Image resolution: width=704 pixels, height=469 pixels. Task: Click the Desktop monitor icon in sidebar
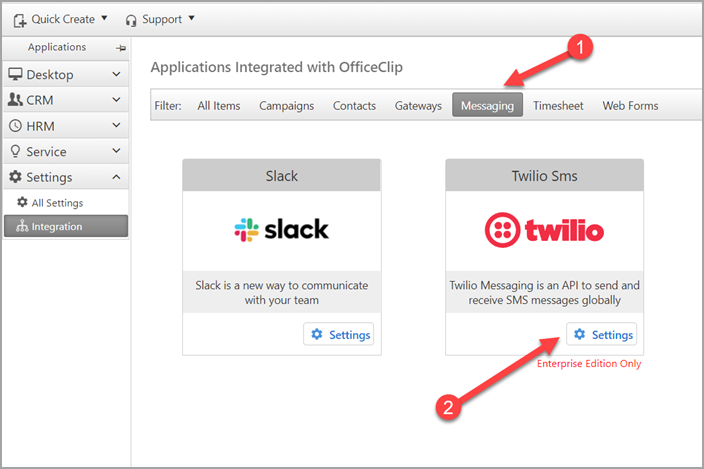(x=15, y=74)
